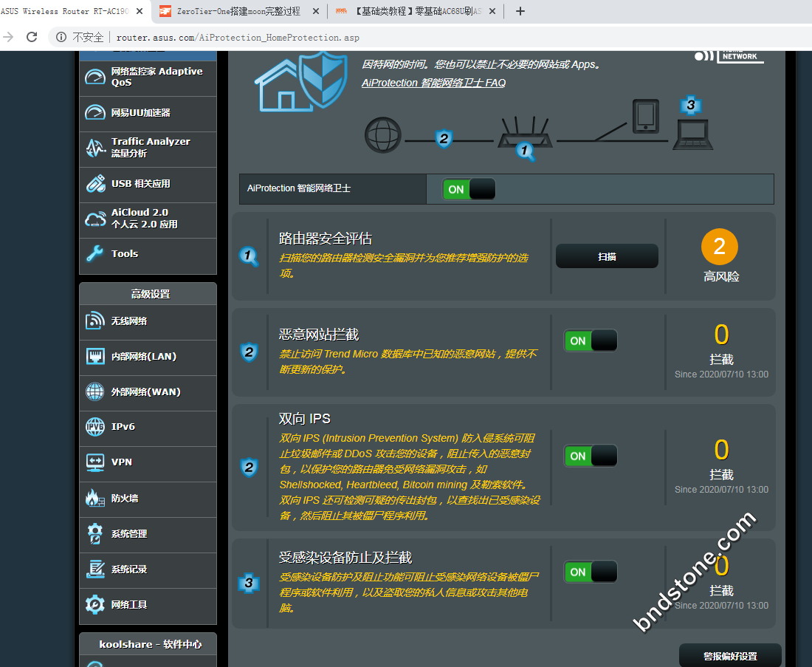
Task: Select the 外部网络(WAN) menu item
Action: click(148, 392)
